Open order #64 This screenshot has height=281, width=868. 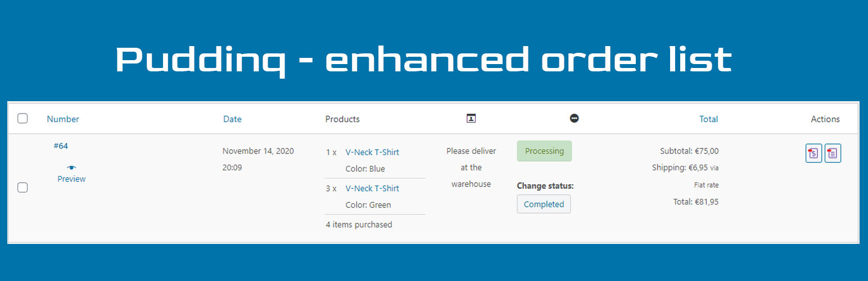click(61, 146)
